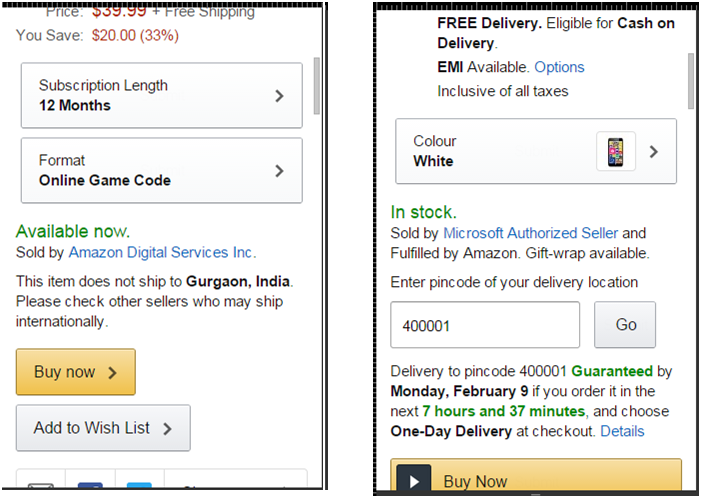Click the pincode field showing 400001
The width and height of the screenshot is (707, 498).
coord(485,325)
